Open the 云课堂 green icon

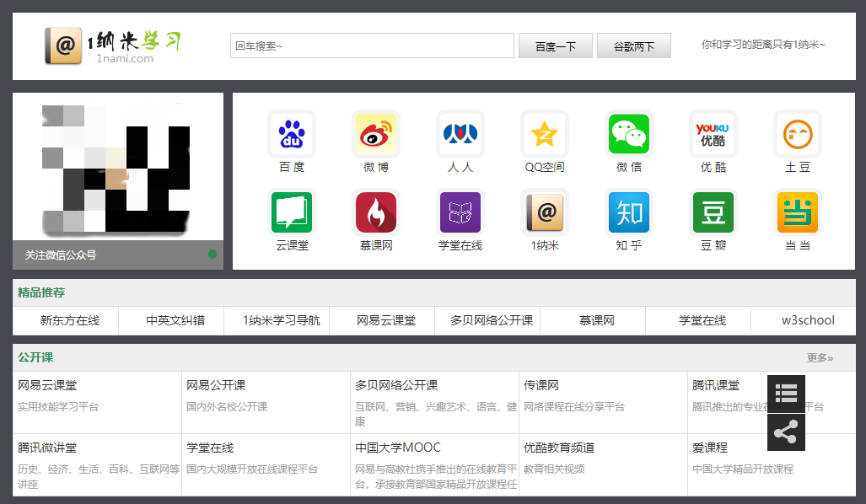coord(292,212)
